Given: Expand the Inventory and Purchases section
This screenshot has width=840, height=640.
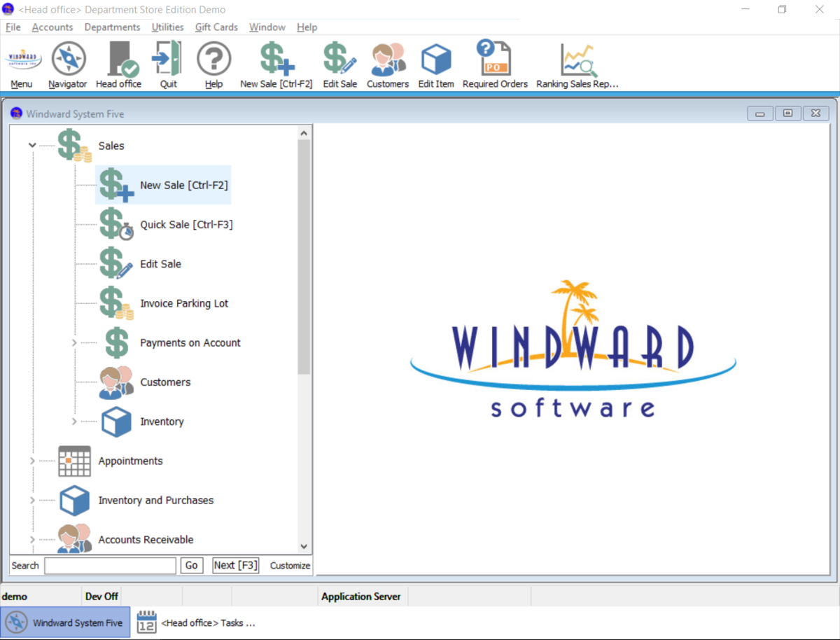Looking at the screenshot, I should tap(31, 500).
